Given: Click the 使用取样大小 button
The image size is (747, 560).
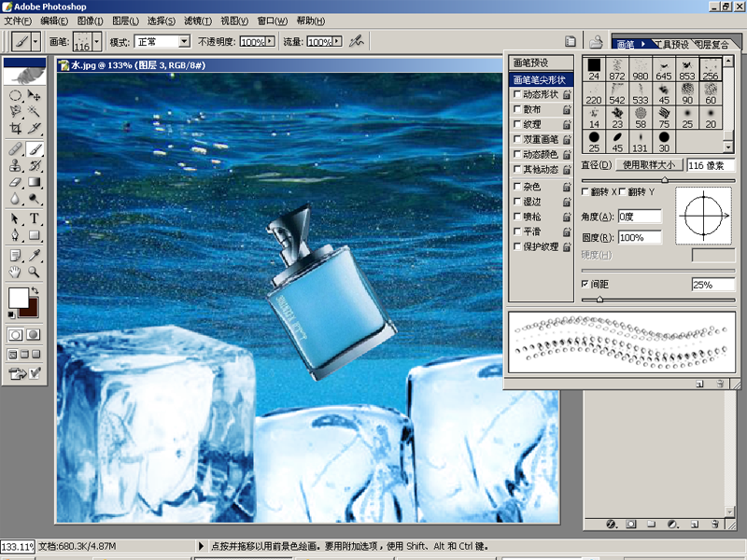Looking at the screenshot, I should [649, 165].
